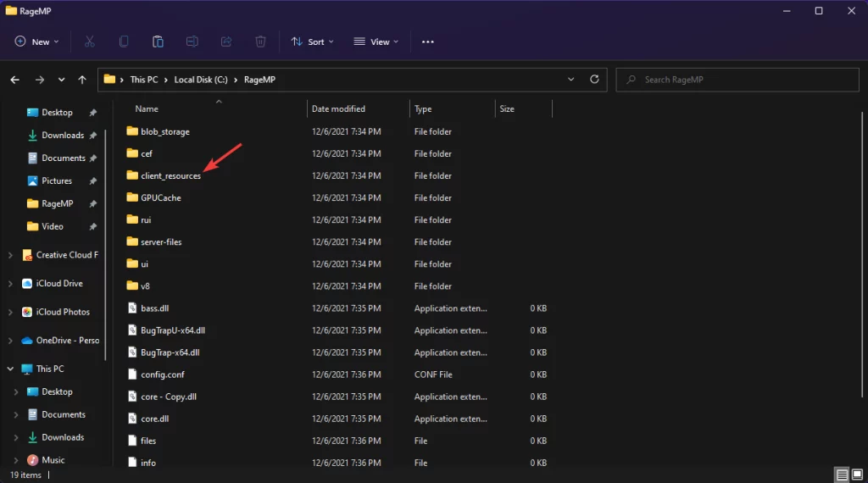Image resolution: width=868 pixels, height=483 pixels.
Task: Expand Downloads under This PC
Action: coord(16,437)
